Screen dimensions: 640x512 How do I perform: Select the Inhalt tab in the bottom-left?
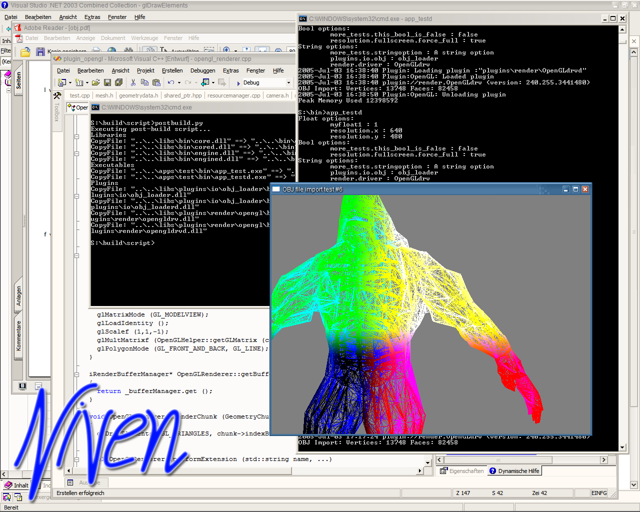[17, 485]
